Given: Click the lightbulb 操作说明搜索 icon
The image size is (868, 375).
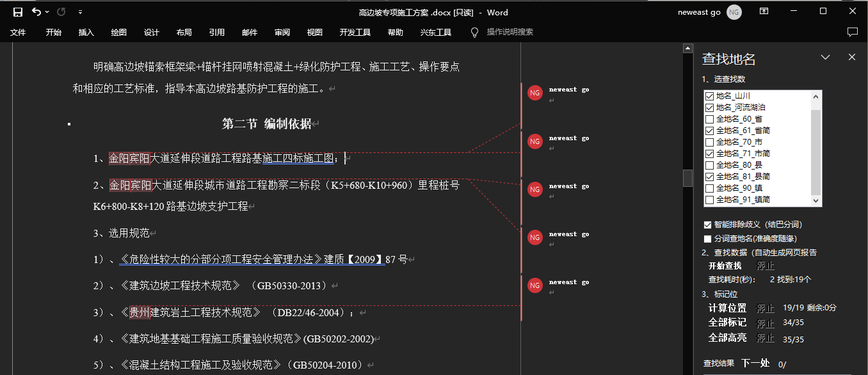Looking at the screenshot, I should (474, 32).
